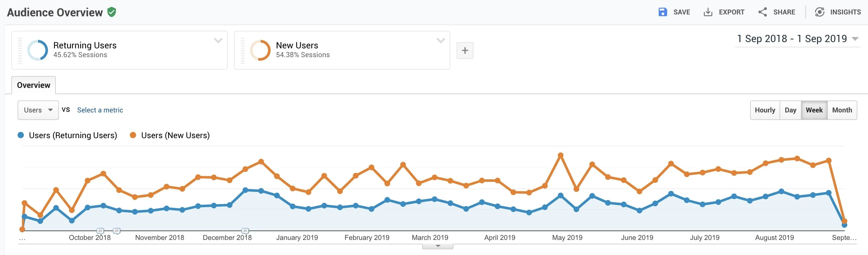Click the Users (New Users) legend label
Screen dimensions: 868x255
click(176, 135)
